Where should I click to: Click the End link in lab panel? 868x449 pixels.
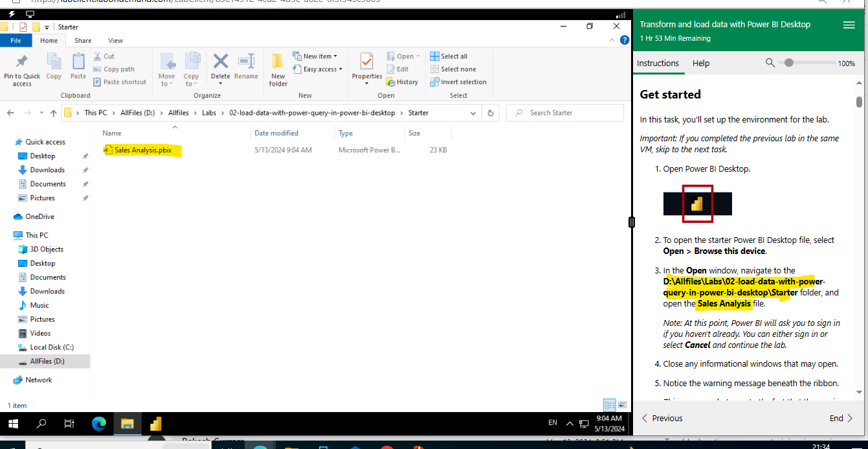(x=841, y=419)
